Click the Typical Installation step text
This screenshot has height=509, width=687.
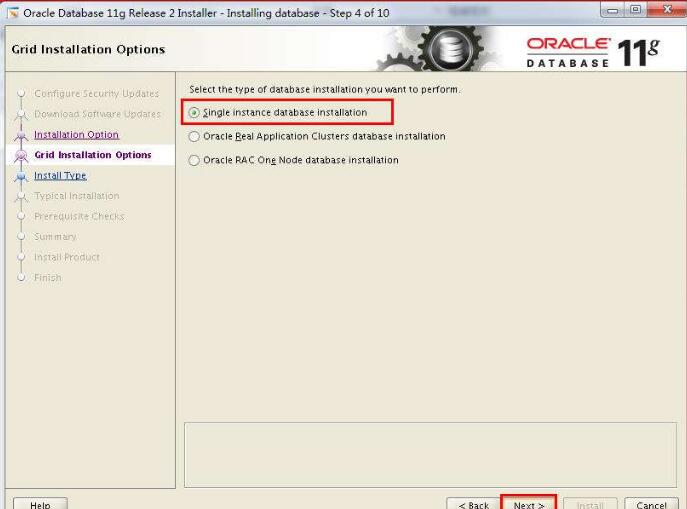(77, 196)
